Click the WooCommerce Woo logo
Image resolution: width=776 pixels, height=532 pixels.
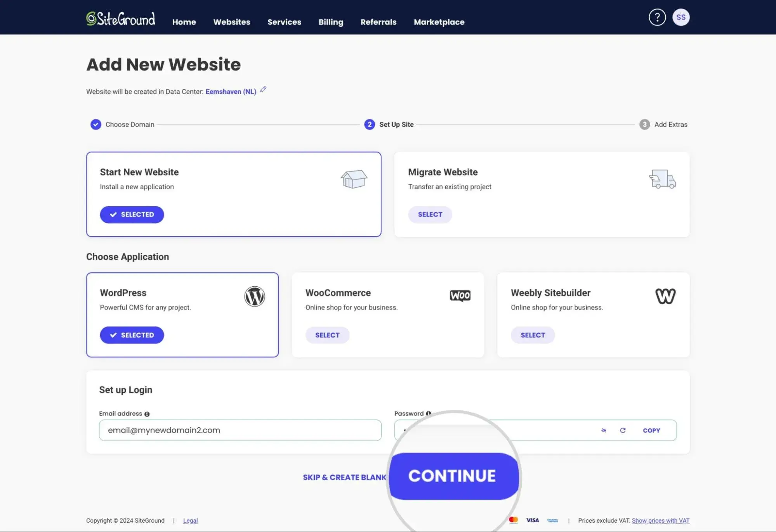(460, 296)
